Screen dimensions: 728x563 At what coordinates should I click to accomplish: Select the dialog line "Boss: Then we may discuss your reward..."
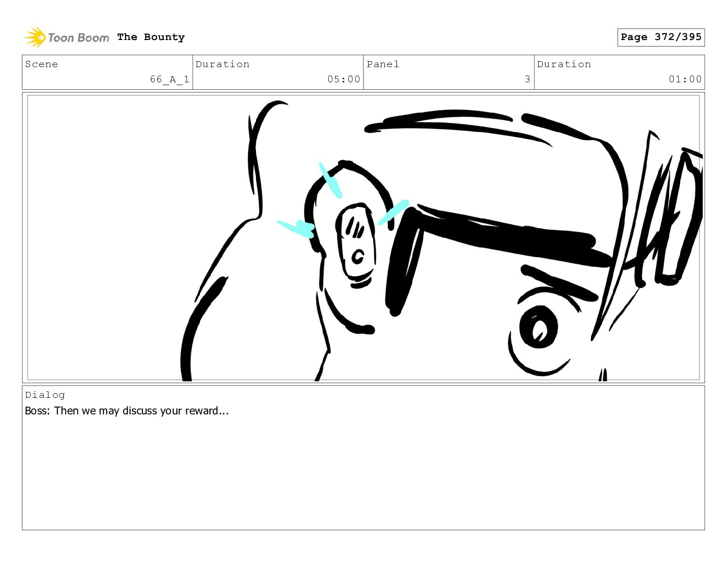127,411
